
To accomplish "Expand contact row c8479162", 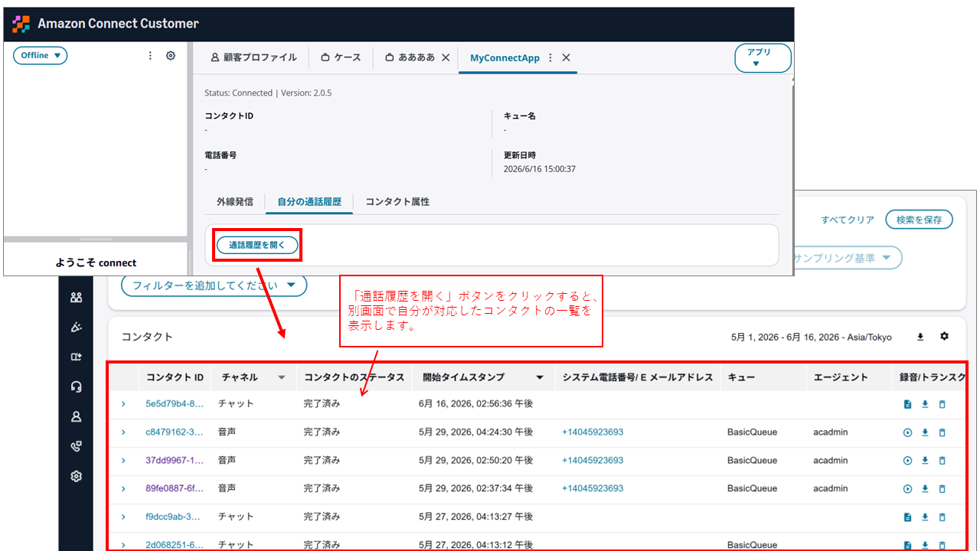I will (122, 432).
